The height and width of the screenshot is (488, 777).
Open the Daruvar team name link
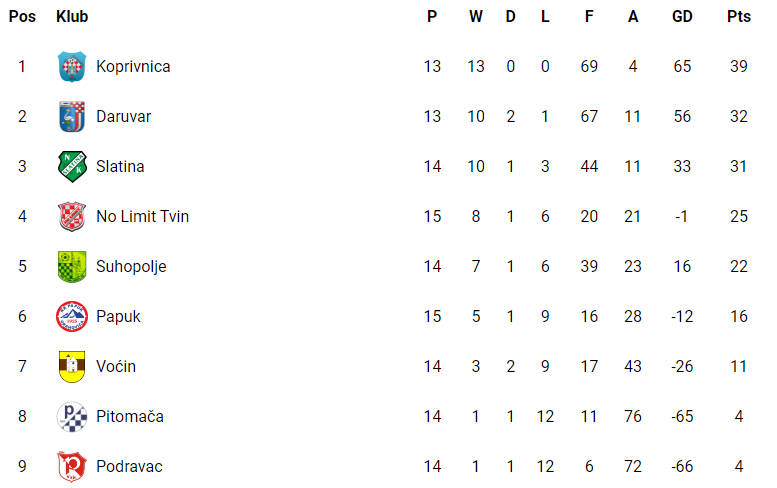[123, 116]
